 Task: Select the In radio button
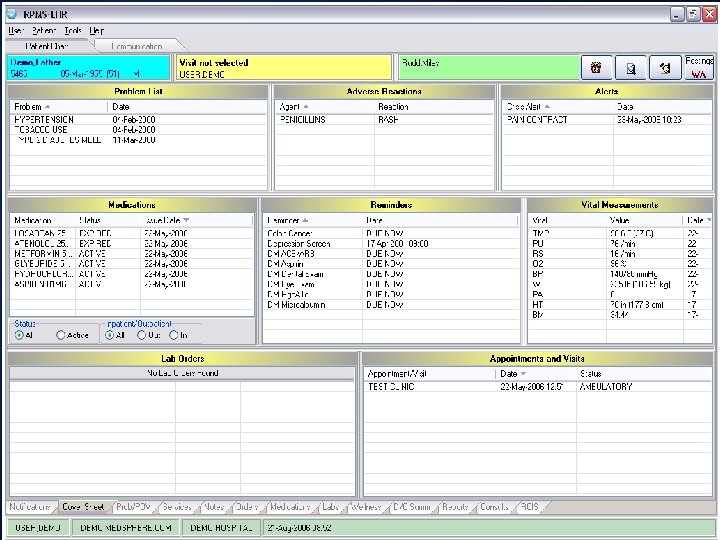[x=174, y=335]
